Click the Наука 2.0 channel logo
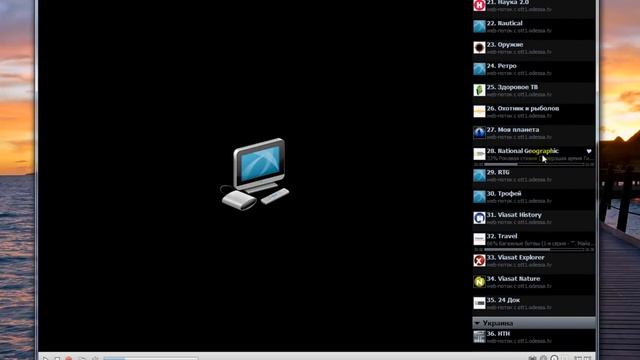 tap(479, 5)
